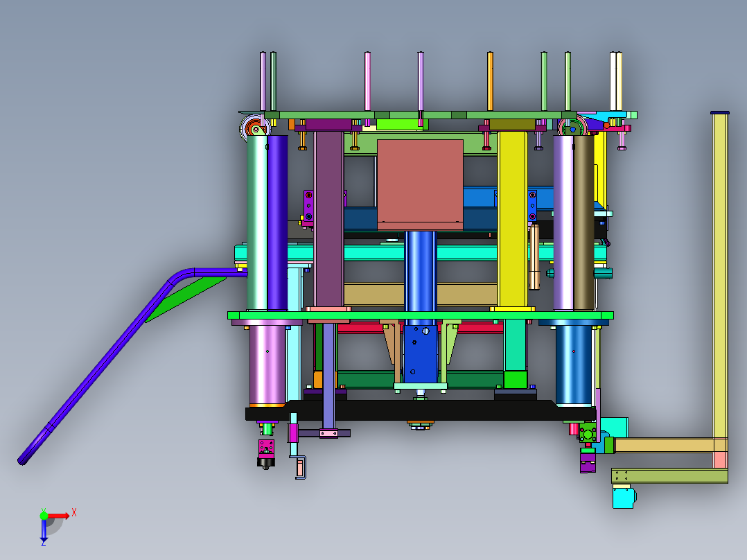Select the salmon square block at model center
Image resolution: width=747 pixels, height=560 pixels.
[x=420, y=185]
